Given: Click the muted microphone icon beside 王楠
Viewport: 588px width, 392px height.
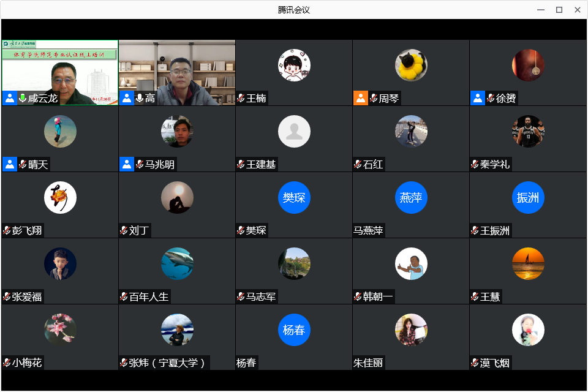Looking at the screenshot, I should [241, 98].
